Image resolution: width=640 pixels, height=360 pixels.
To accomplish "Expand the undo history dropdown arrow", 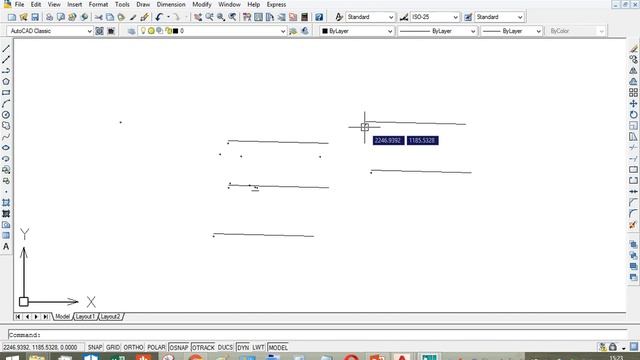I will 168,17.
